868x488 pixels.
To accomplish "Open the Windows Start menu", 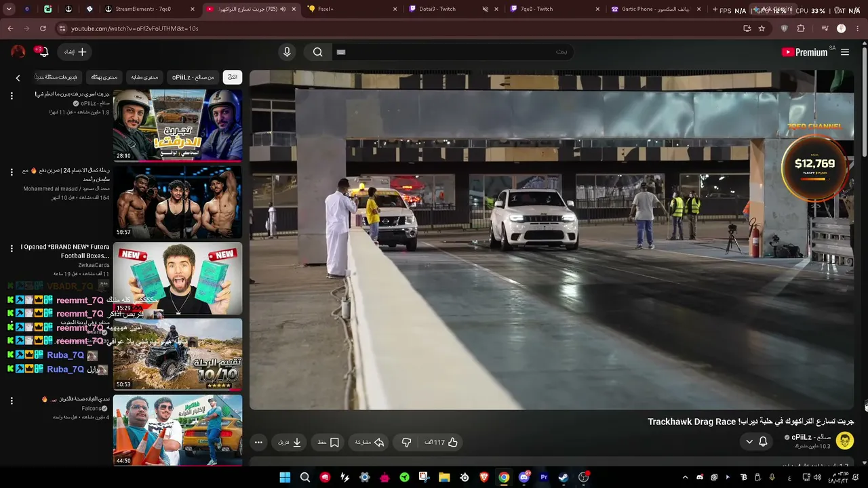I will pyautogui.click(x=285, y=477).
